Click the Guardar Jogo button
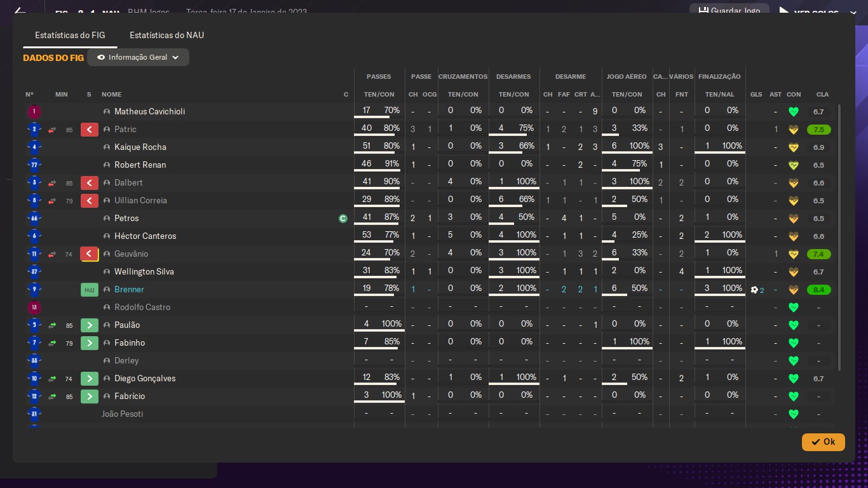Screen dimensions: 868x488 coord(730,11)
